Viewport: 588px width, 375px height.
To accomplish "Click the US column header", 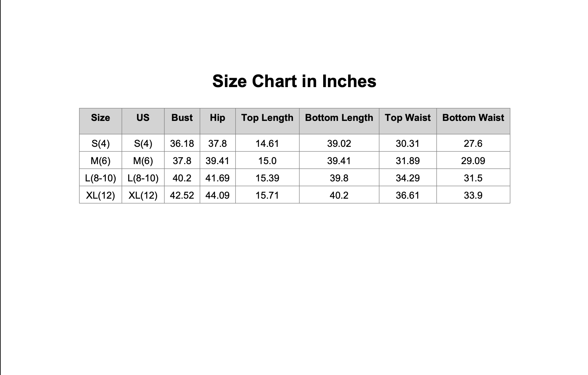I will [143, 118].
